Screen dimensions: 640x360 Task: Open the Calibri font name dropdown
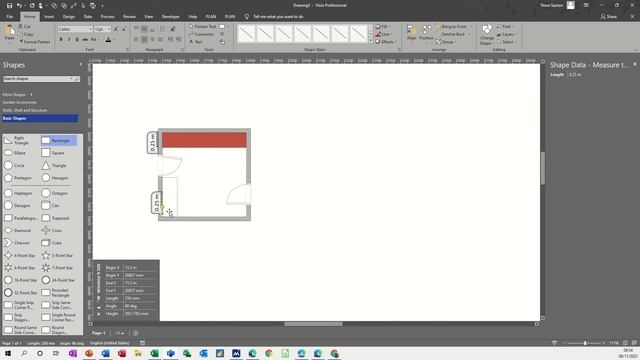click(91, 29)
